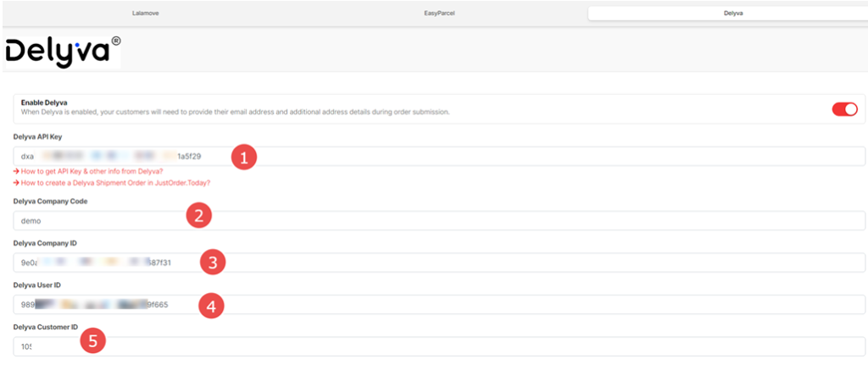Open the EasyParcel tab
This screenshot has height=365, width=868.
439,14
